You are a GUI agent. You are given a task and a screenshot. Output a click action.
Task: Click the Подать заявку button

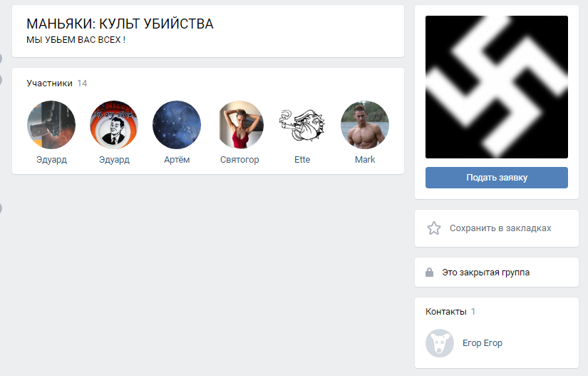[497, 178]
